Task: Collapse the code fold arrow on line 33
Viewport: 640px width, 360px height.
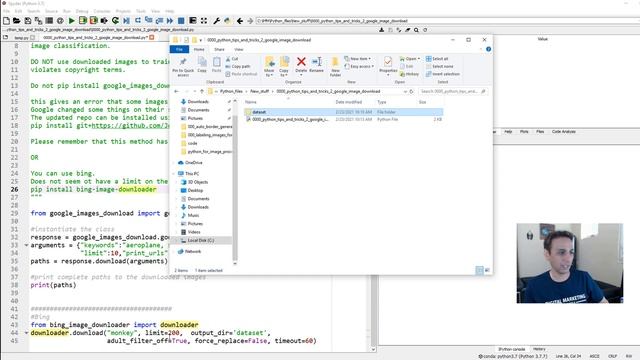Action: (x=26, y=245)
